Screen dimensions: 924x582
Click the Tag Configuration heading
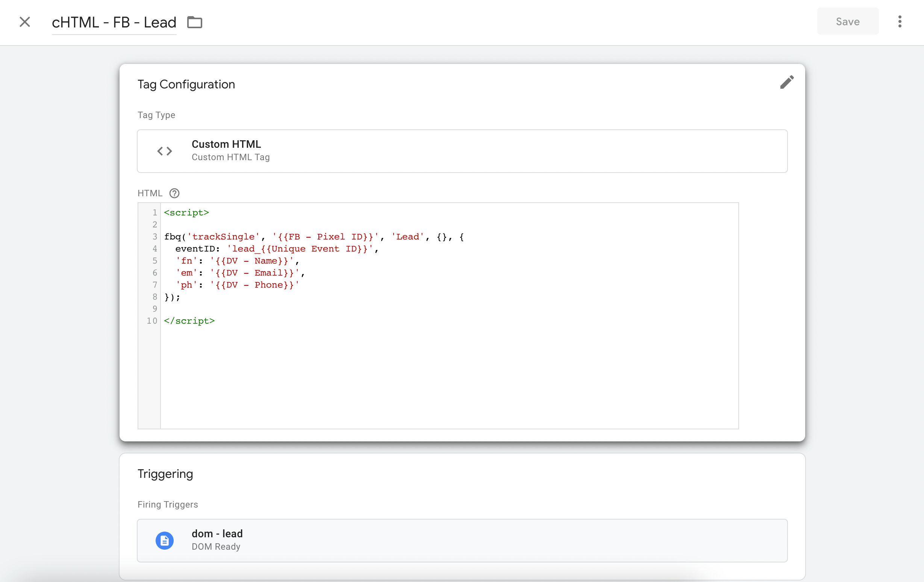pyautogui.click(x=186, y=84)
